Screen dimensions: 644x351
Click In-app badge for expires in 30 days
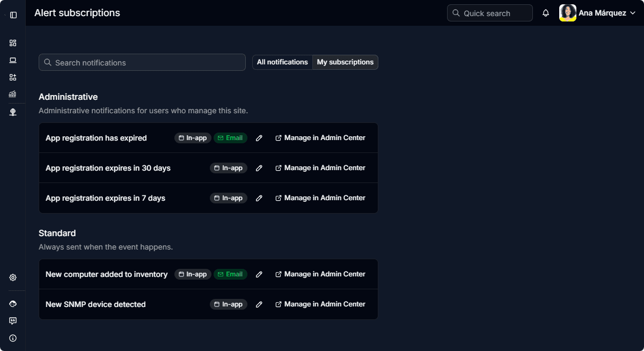pyautogui.click(x=229, y=168)
